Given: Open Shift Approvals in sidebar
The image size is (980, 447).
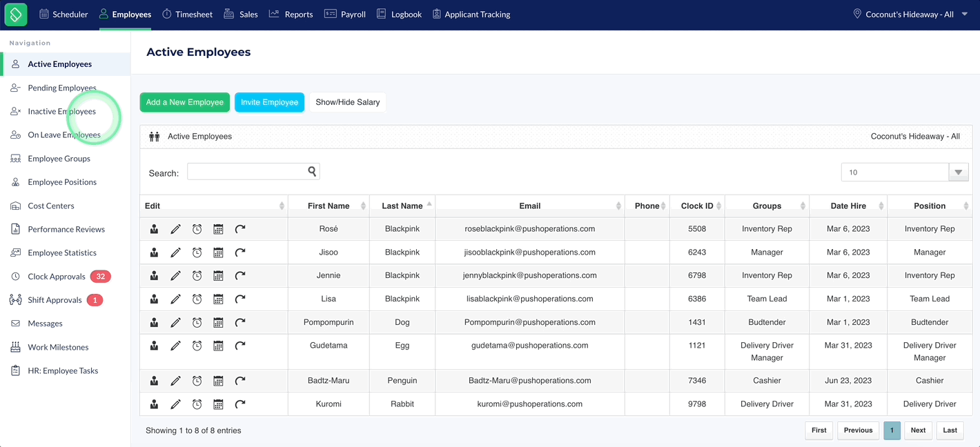Looking at the screenshot, I should click(x=56, y=300).
